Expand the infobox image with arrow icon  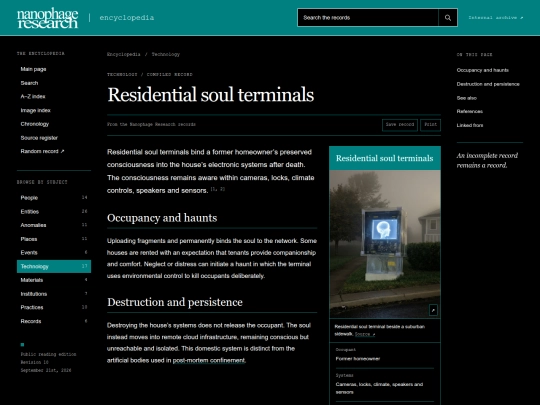[x=433, y=310]
